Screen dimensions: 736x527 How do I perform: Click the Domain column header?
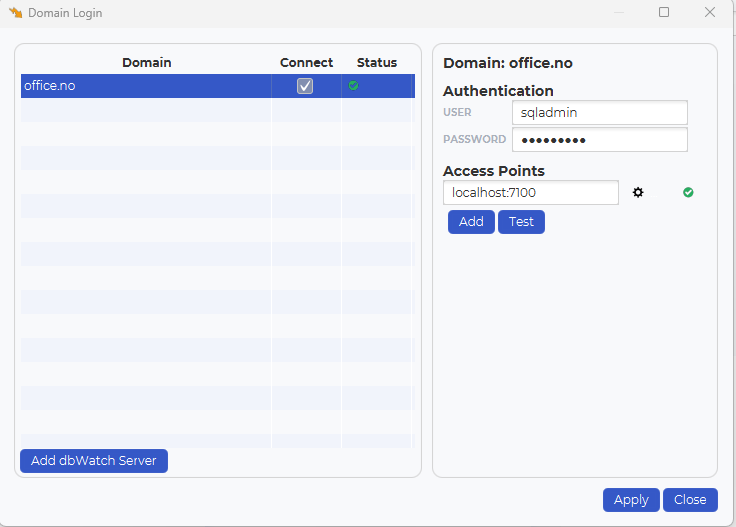146,62
